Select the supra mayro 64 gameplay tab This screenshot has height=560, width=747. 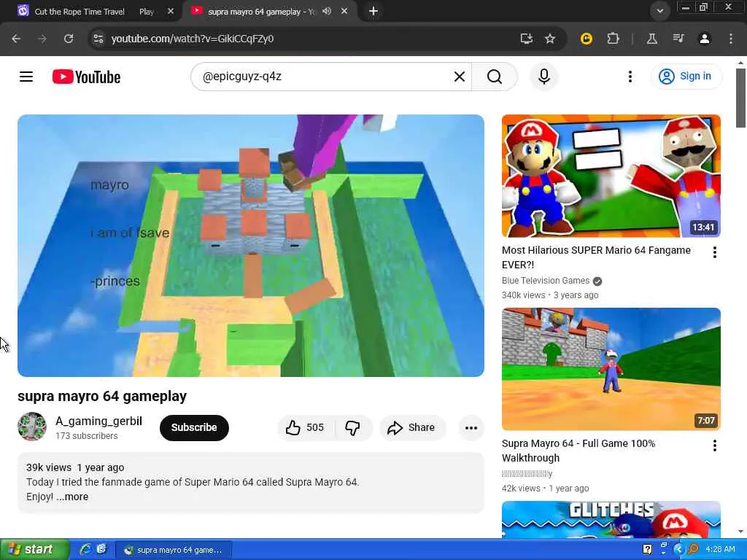click(261, 12)
